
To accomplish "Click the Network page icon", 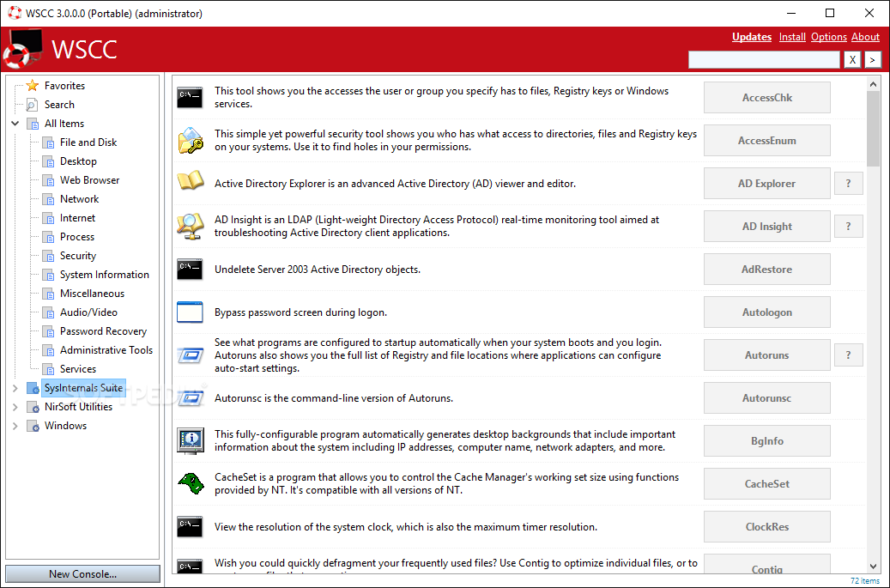I will (x=48, y=199).
